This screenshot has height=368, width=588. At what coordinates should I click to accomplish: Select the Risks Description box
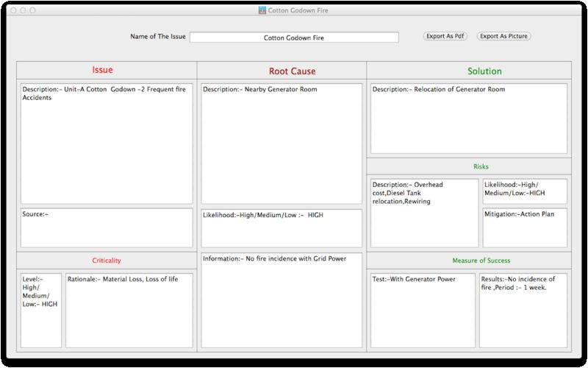425,213
